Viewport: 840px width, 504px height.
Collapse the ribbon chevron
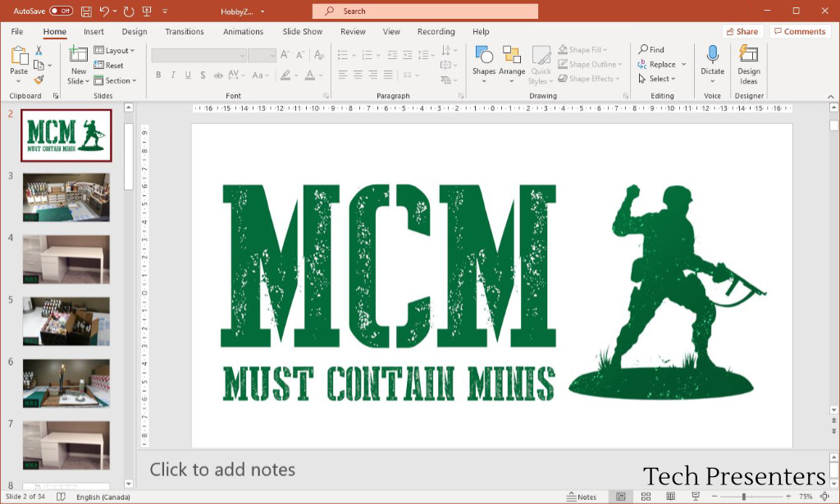pyautogui.click(x=831, y=97)
